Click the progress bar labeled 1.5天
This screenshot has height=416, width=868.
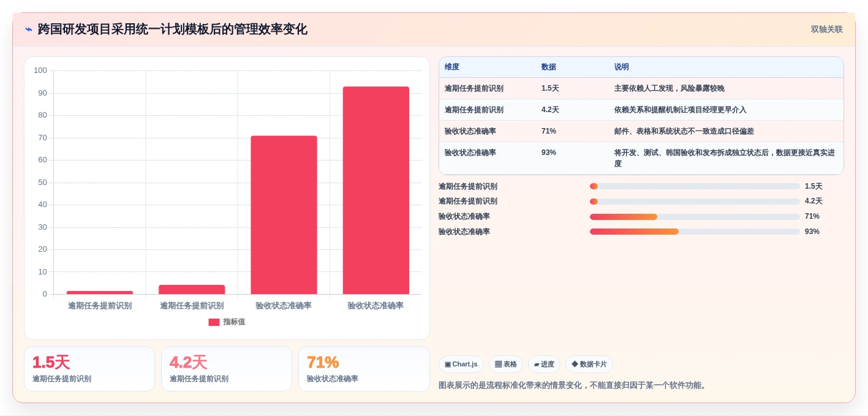pyautogui.click(x=695, y=186)
